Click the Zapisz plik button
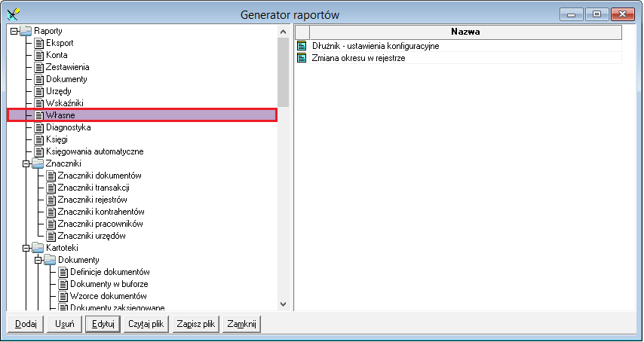 point(195,324)
